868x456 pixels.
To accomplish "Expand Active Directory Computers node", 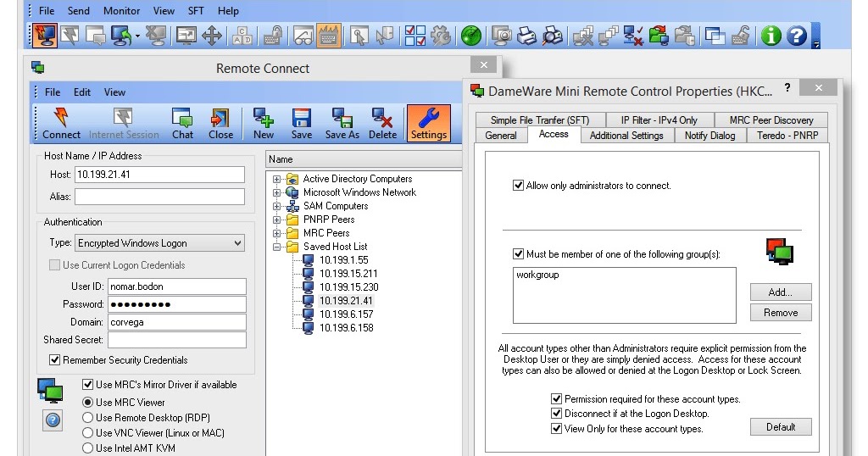I will (277, 179).
